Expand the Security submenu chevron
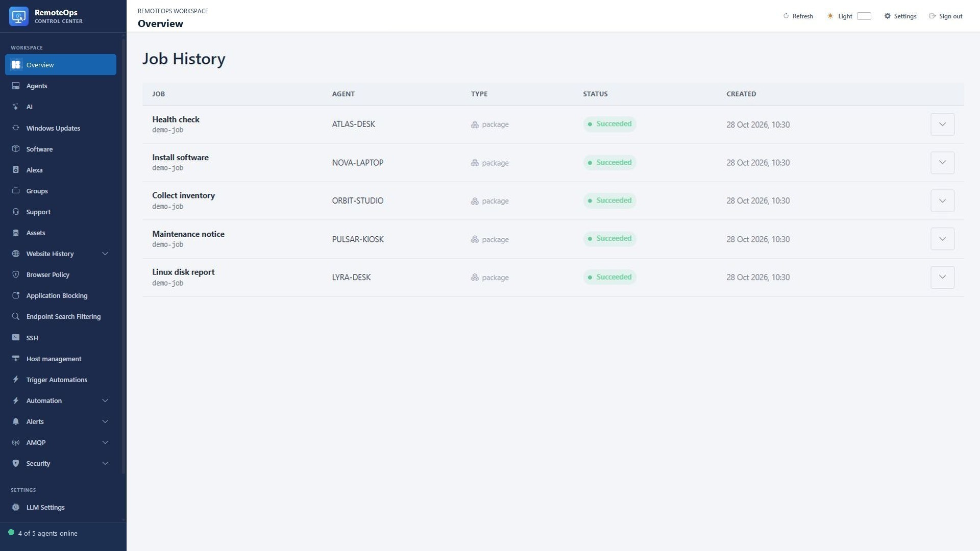This screenshot has width=980, height=551. [105, 463]
